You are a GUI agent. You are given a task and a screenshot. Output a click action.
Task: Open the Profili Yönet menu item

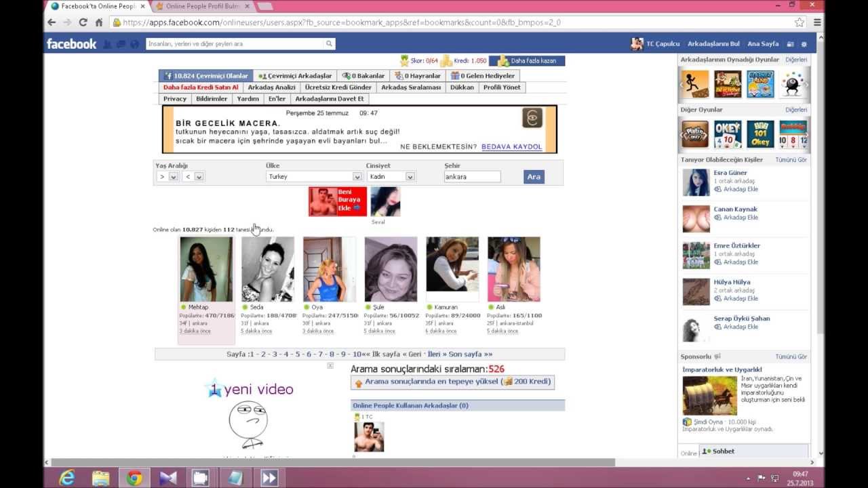pos(502,87)
